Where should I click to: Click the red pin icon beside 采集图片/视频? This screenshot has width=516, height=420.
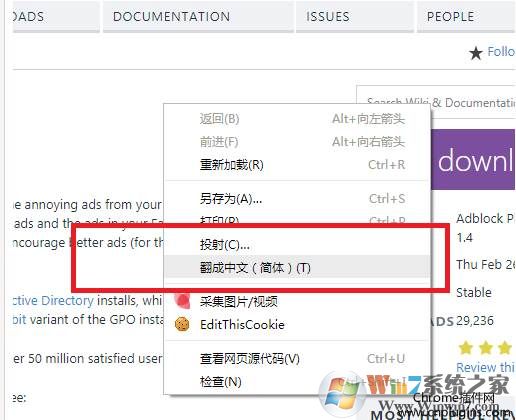pyautogui.click(x=182, y=301)
